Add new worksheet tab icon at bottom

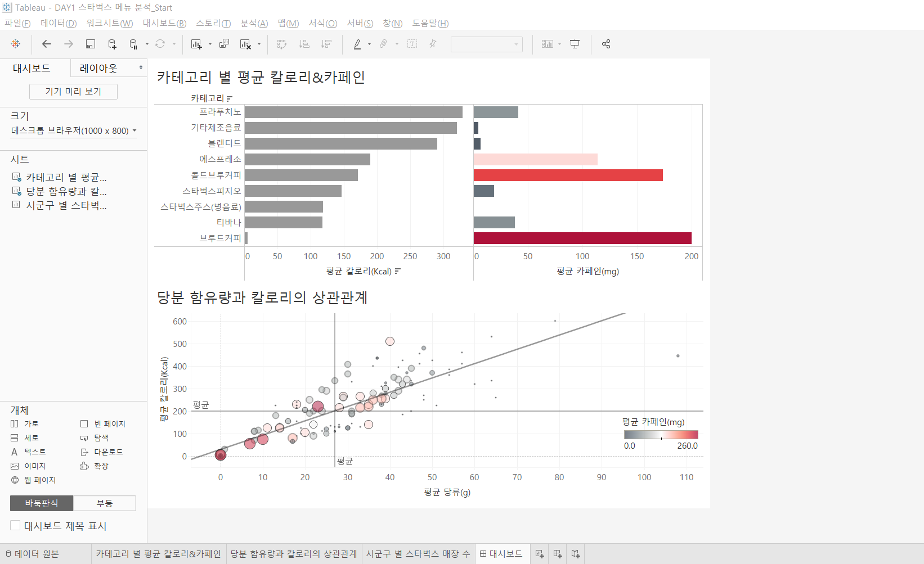click(x=540, y=554)
